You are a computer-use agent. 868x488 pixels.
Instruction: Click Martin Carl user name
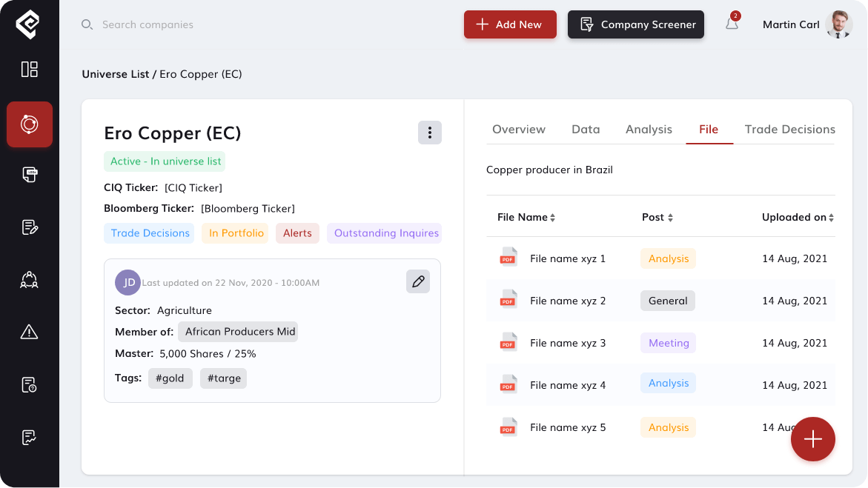[x=790, y=24]
